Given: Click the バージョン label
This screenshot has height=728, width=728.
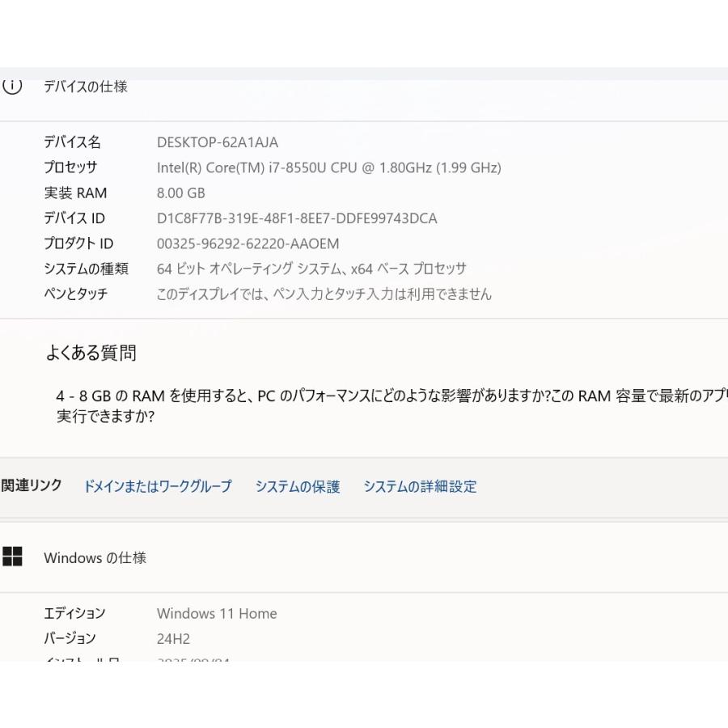Looking at the screenshot, I should 70,638.
